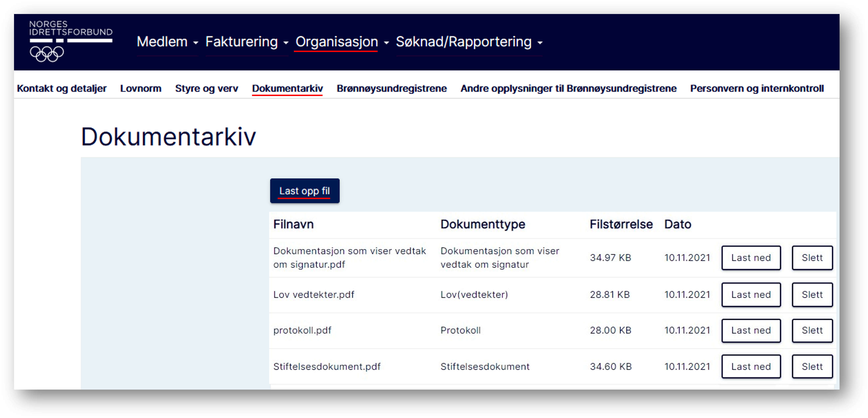
Task: Click the Filnavn column header
Action: [293, 224]
